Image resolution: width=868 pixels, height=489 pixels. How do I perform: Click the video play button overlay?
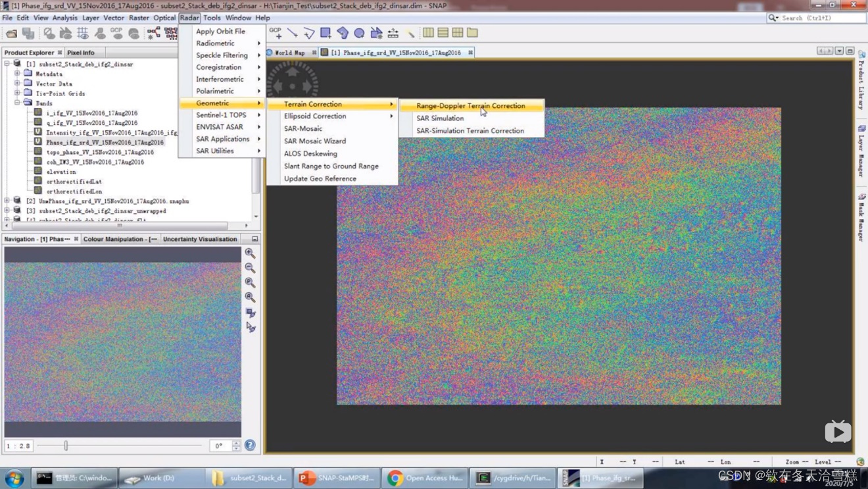pyautogui.click(x=838, y=432)
